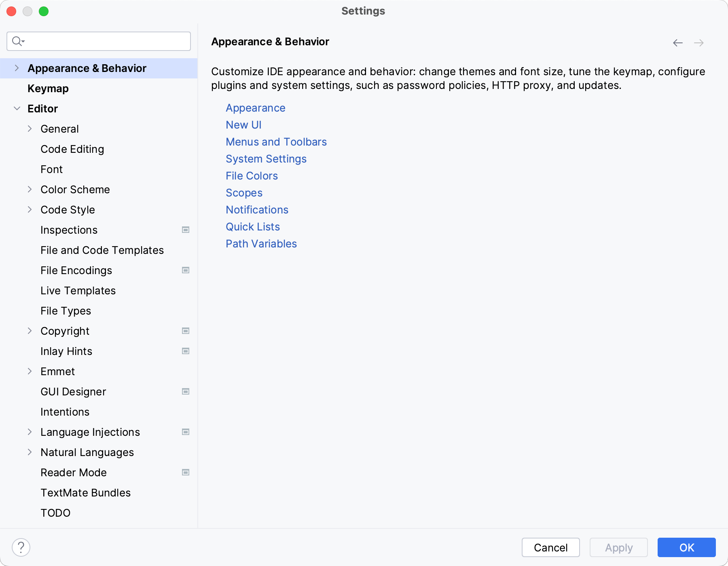Open the File Colors link

[252, 176]
